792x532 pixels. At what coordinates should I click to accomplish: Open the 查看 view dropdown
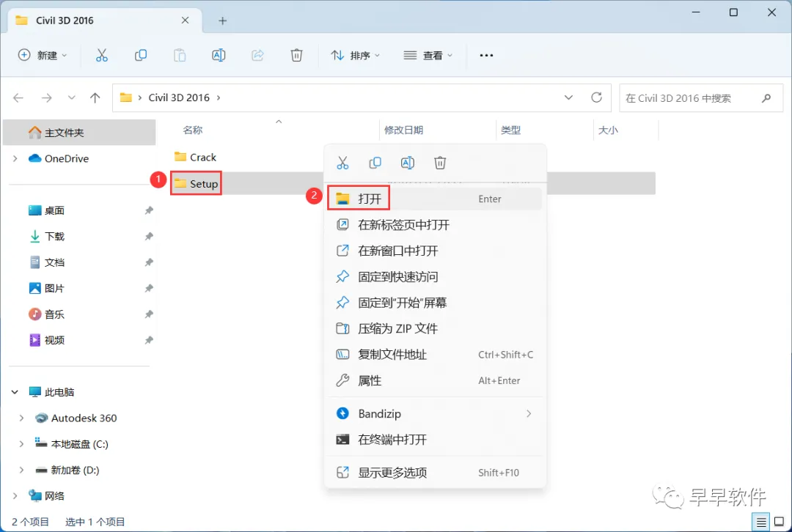[x=428, y=55]
